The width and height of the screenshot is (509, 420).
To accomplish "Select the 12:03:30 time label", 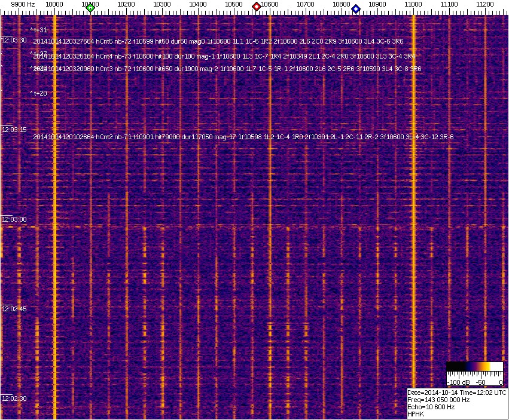I will [14, 40].
